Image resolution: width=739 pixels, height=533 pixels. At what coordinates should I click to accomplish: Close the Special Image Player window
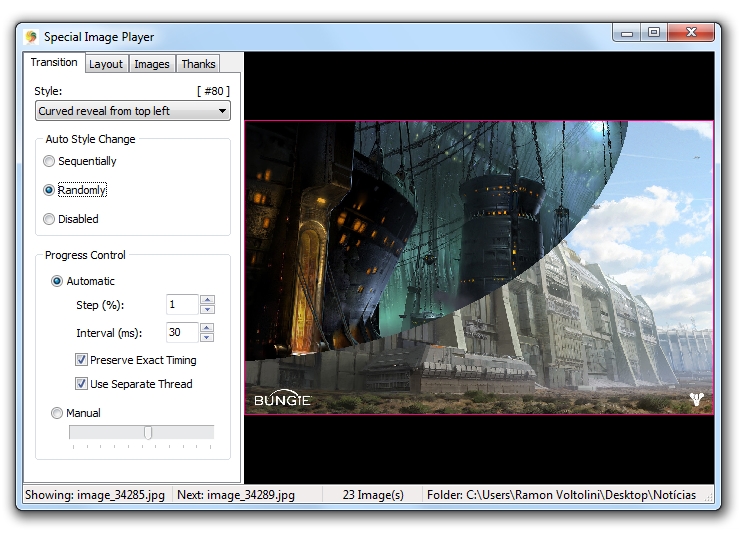point(691,33)
